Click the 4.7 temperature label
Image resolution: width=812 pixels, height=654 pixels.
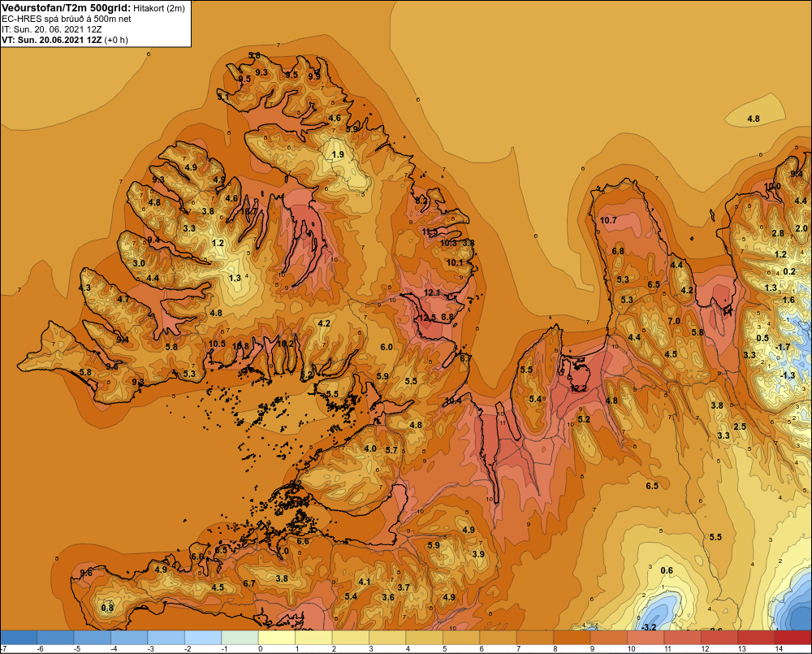click(123, 299)
